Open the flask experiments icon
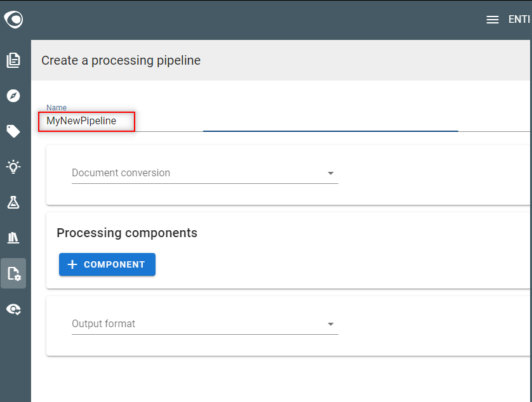Image resolution: width=532 pixels, height=402 pixels. [x=13, y=202]
